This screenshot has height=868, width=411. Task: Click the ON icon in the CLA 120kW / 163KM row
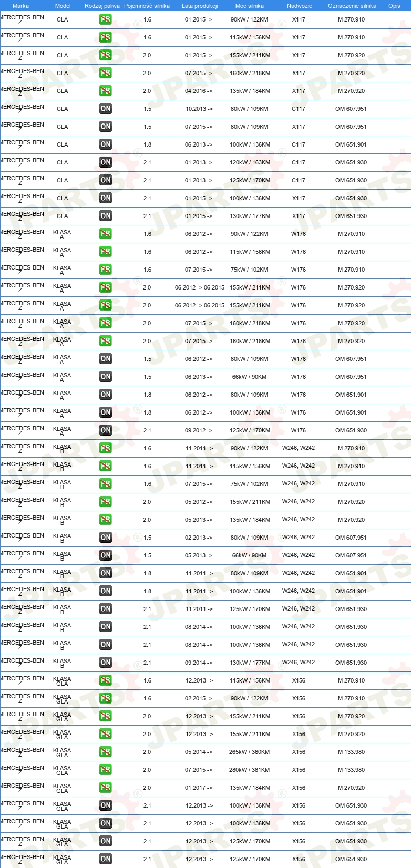[x=106, y=162]
